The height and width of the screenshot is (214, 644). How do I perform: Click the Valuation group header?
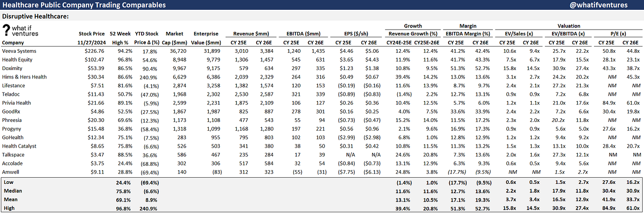(x=569, y=26)
